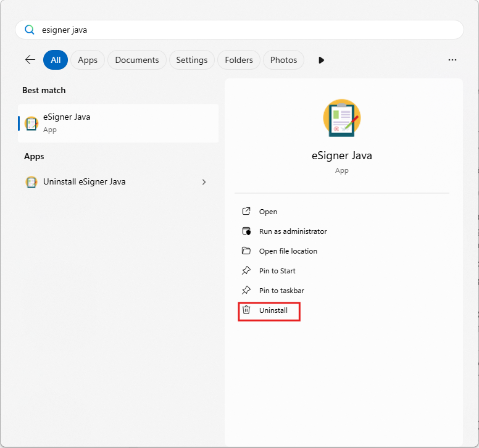The image size is (479, 448).
Task: Switch to the Documents filter tab
Action: 137,60
